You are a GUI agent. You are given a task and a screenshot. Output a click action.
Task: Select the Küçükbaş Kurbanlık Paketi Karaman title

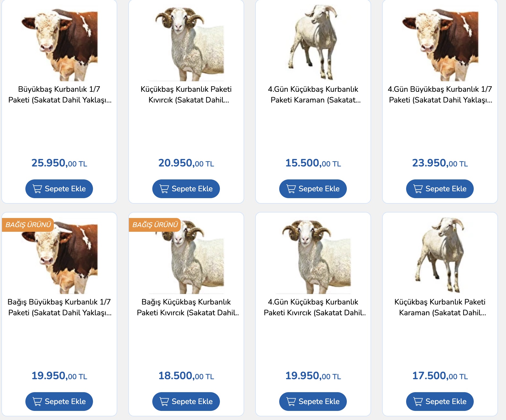click(x=440, y=307)
